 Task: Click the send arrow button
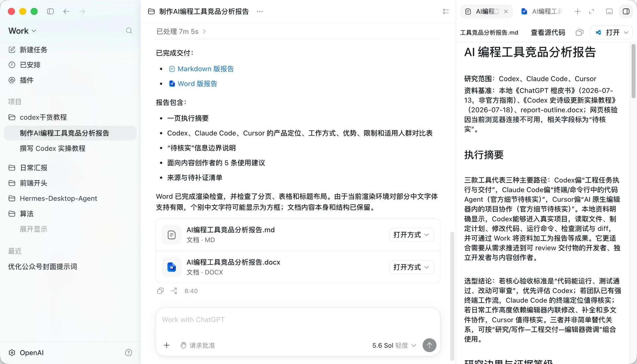429,345
